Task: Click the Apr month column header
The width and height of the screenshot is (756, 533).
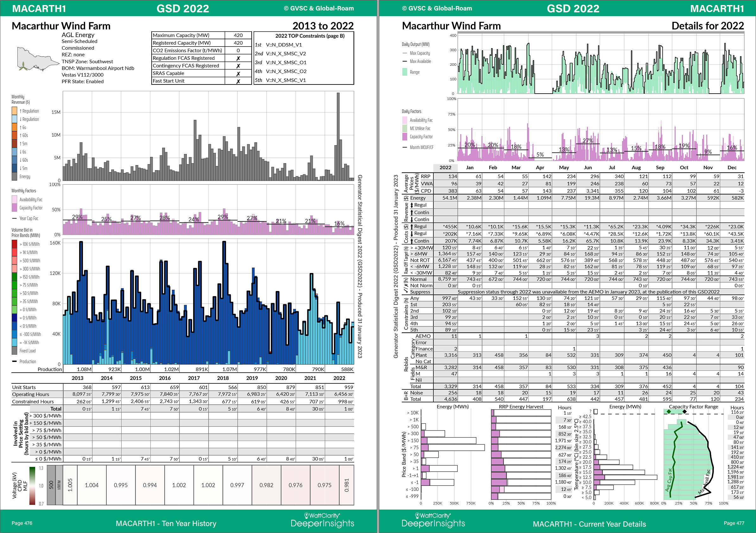Action: pos(540,167)
